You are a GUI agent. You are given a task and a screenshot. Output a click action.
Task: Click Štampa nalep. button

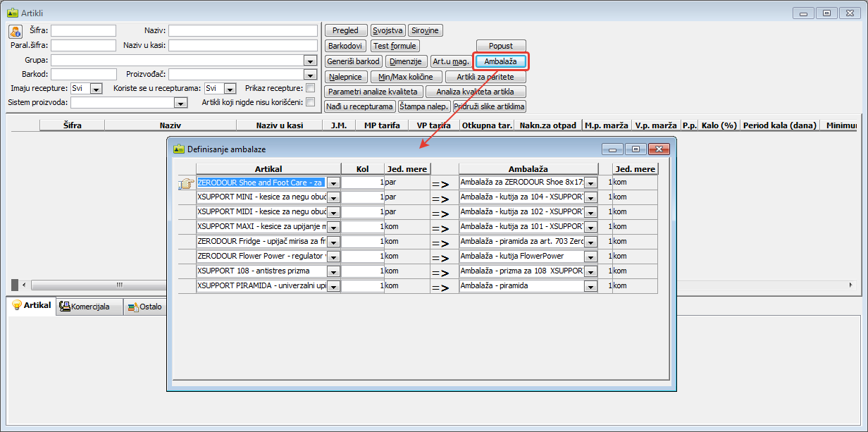coord(425,106)
